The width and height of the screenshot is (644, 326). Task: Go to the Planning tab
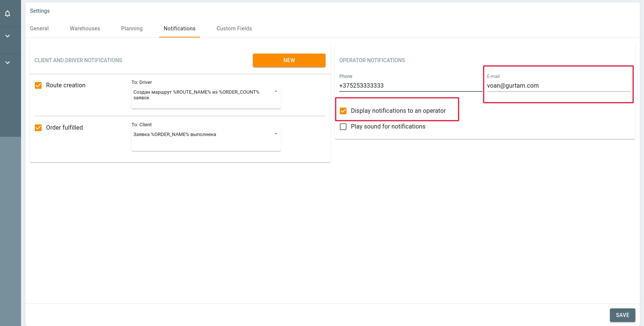click(132, 28)
